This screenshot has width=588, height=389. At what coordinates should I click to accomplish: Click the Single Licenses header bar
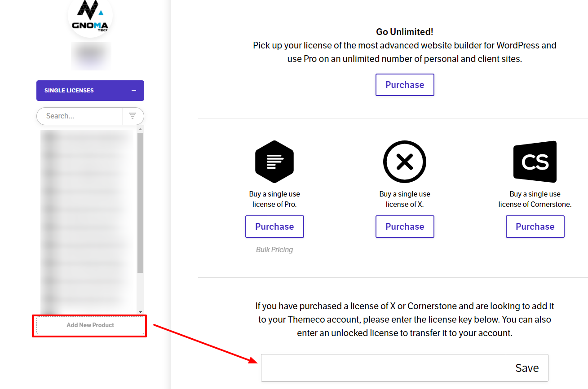coord(90,91)
